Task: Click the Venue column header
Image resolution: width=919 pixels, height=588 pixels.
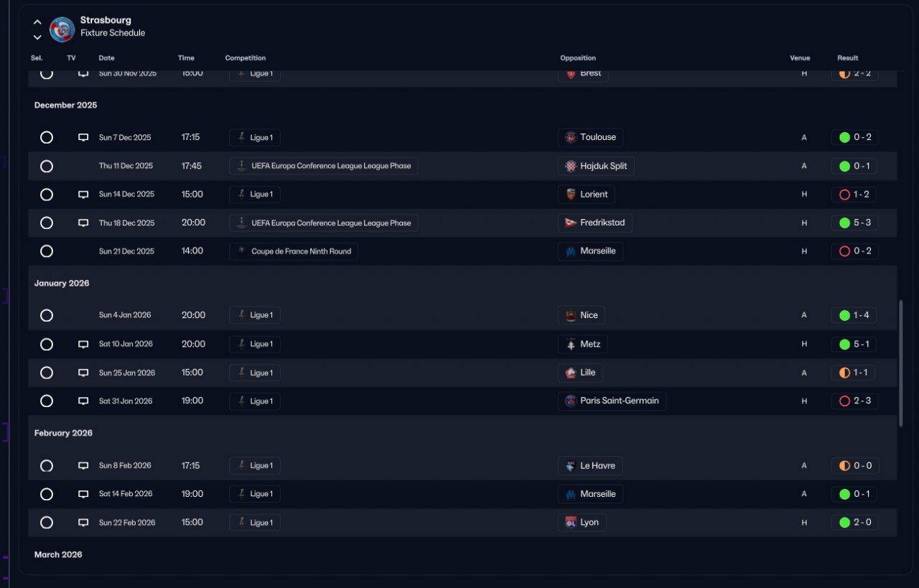Action: coord(800,58)
